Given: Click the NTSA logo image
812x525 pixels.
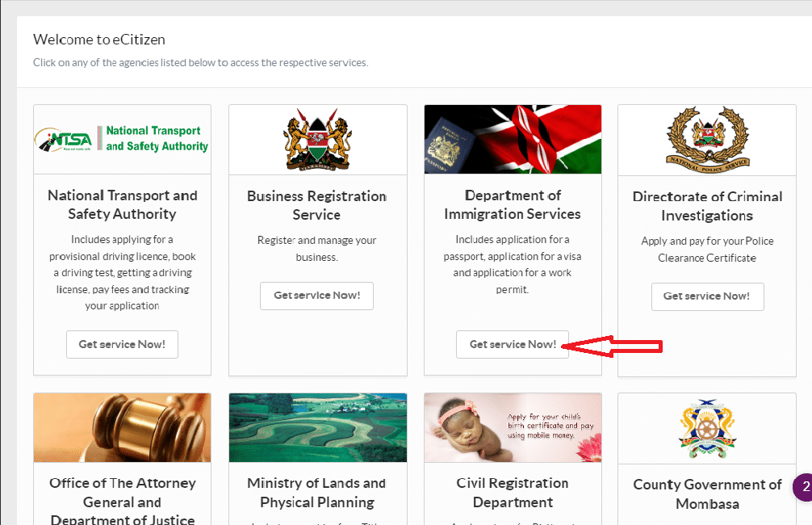Looking at the screenshot, I should tap(122, 140).
